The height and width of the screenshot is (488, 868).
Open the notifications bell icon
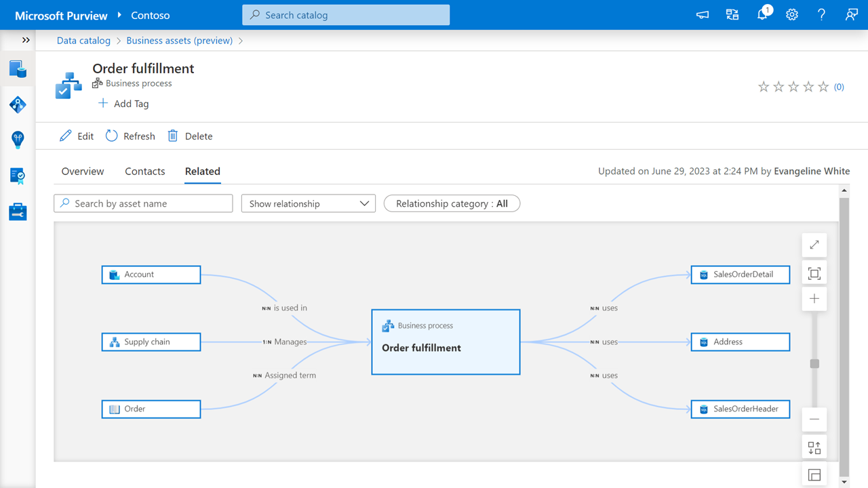click(762, 14)
